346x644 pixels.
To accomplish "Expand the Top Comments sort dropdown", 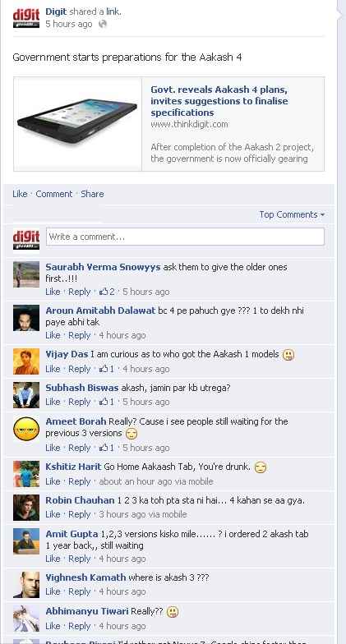I will pos(292,214).
